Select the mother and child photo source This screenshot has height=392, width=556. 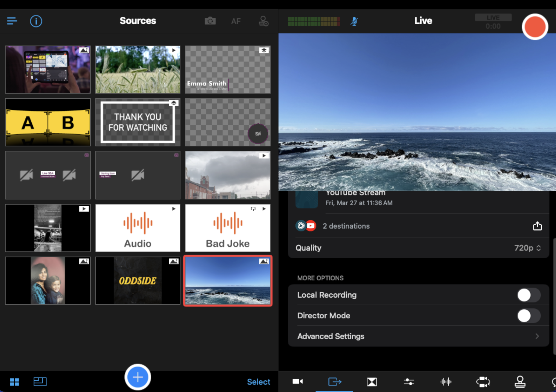tap(48, 281)
